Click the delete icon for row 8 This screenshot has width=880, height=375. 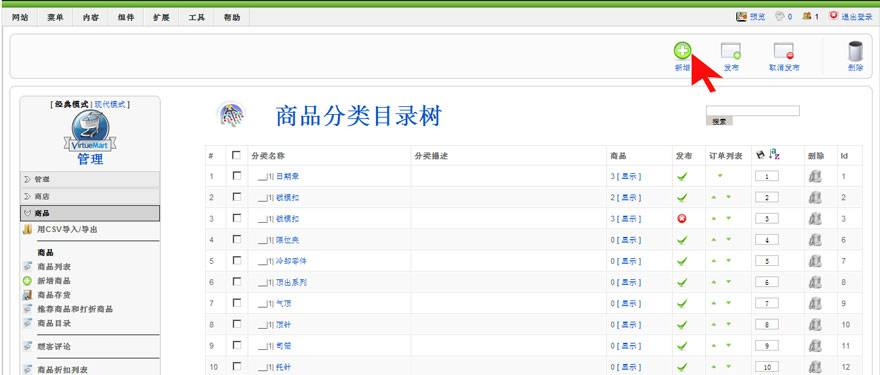pos(815,324)
